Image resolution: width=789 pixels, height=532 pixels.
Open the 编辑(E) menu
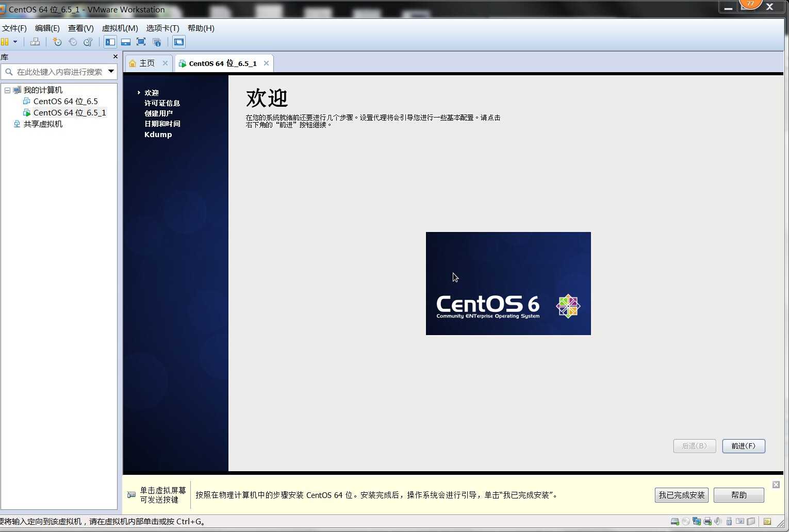tap(47, 28)
